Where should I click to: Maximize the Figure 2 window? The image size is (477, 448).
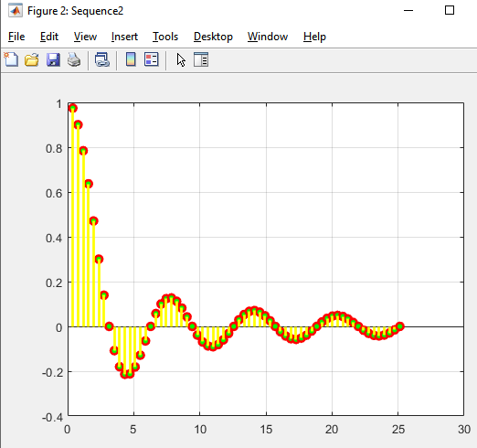coord(450,10)
